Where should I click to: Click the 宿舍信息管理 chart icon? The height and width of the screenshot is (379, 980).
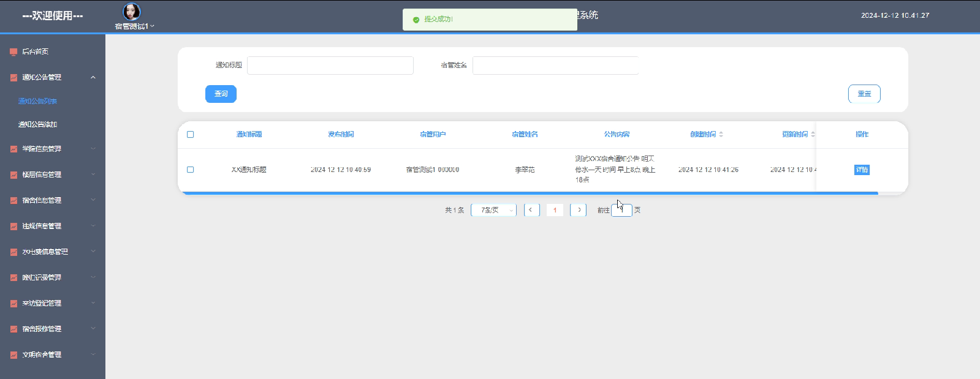click(x=13, y=200)
